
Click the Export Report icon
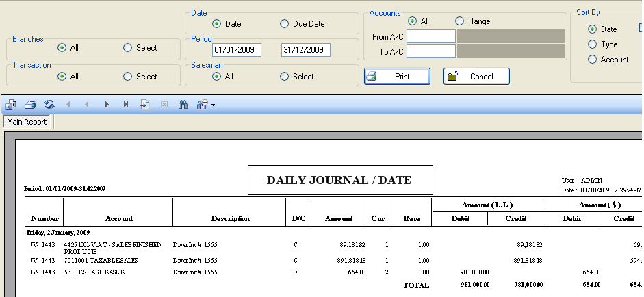pyautogui.click(x=11, y=105)
